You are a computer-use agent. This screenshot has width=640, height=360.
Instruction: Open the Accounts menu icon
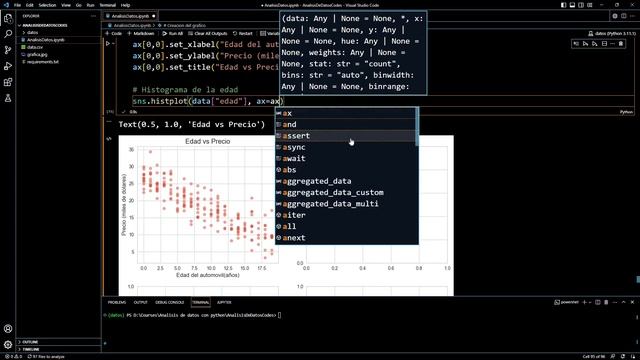(x=8, y=329)
